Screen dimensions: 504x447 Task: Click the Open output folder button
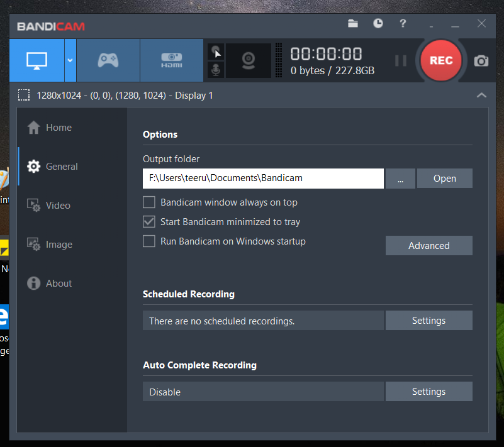click(444, 178)
